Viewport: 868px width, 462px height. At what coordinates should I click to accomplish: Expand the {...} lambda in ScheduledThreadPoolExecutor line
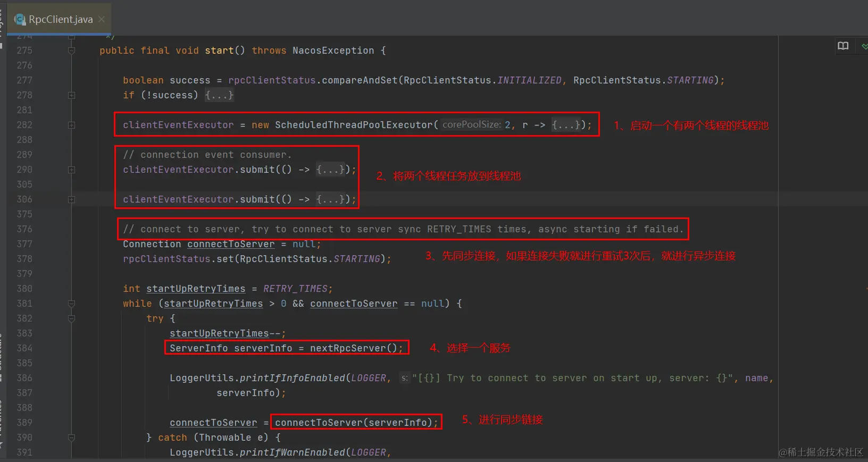(566, 125)
